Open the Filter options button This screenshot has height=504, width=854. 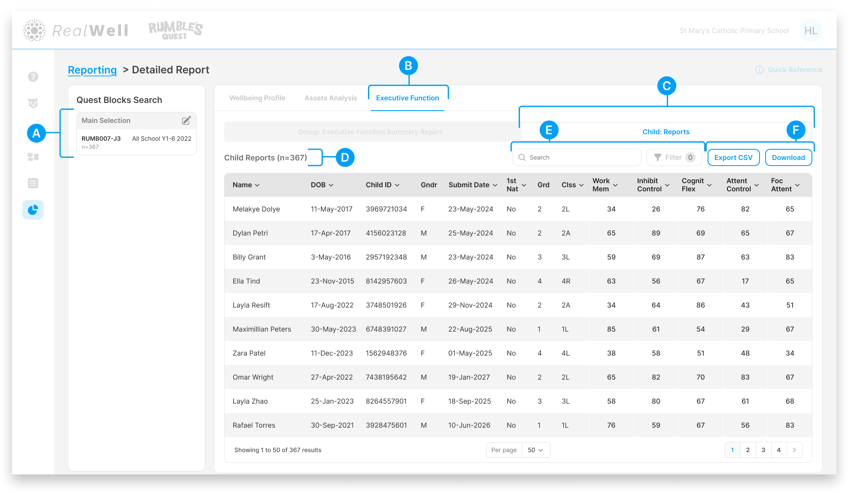point(674,157)
